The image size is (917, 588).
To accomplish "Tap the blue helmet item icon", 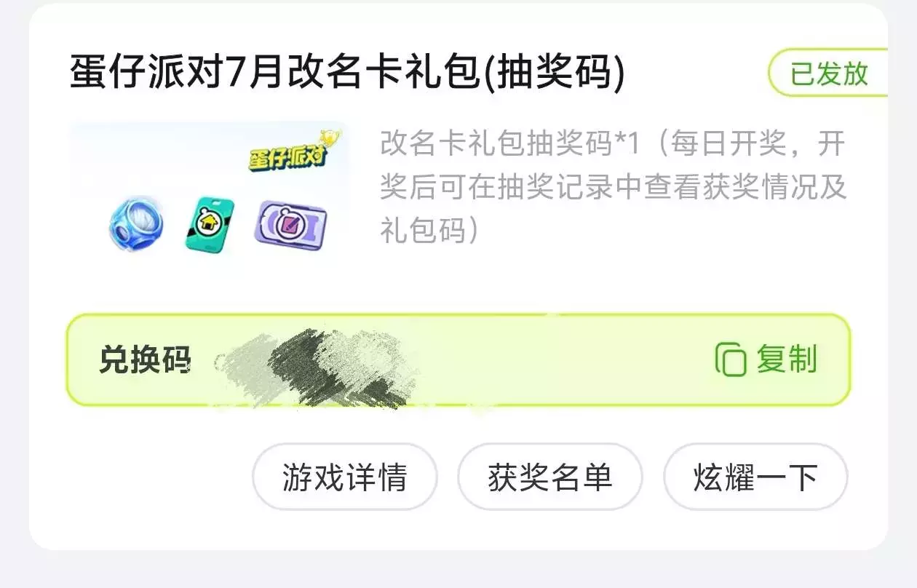I will click(x=136, y=223).
